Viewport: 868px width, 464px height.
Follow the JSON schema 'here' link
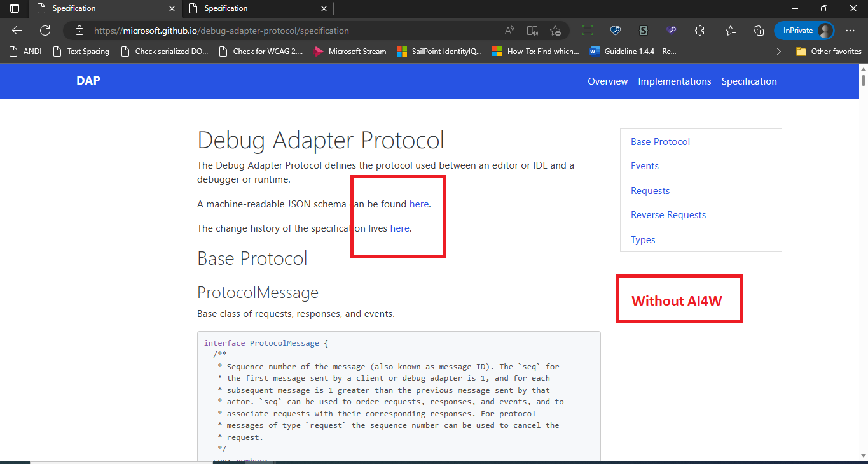[419, 204]
